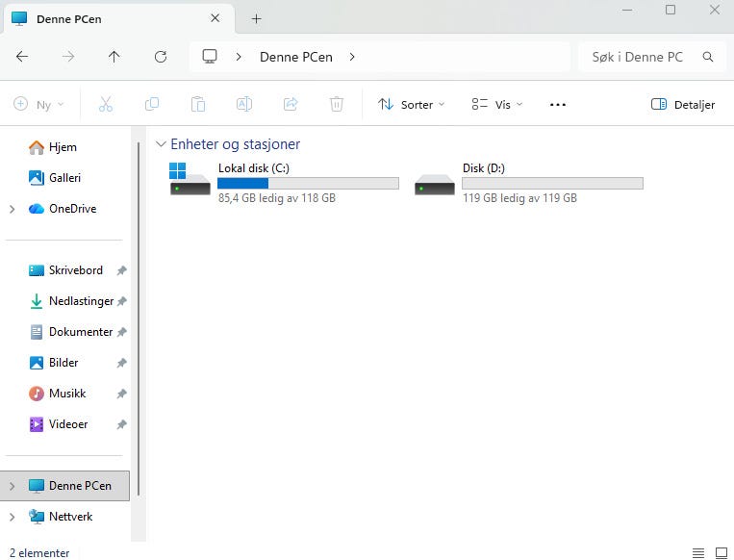The image size is (734, 560).
Task: Click the Copy icon in toolbar
Action: point(152,104)
